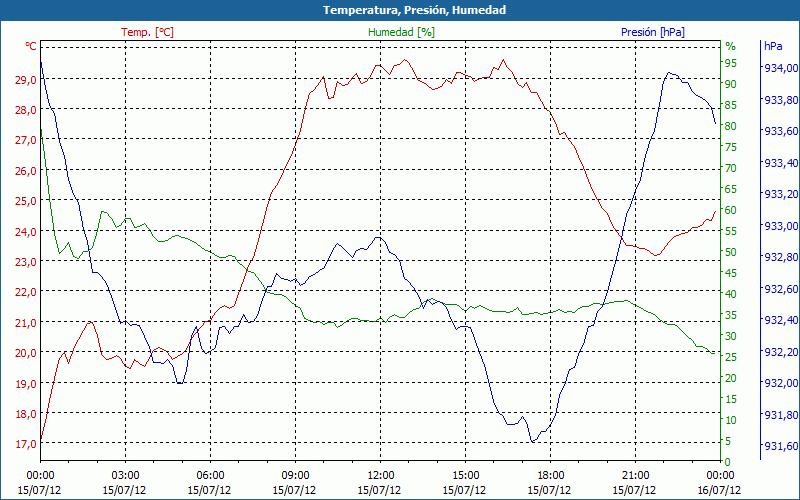800x500 pixels.
Task: Select the '15:00' time axis label
Action: point(465,476)
